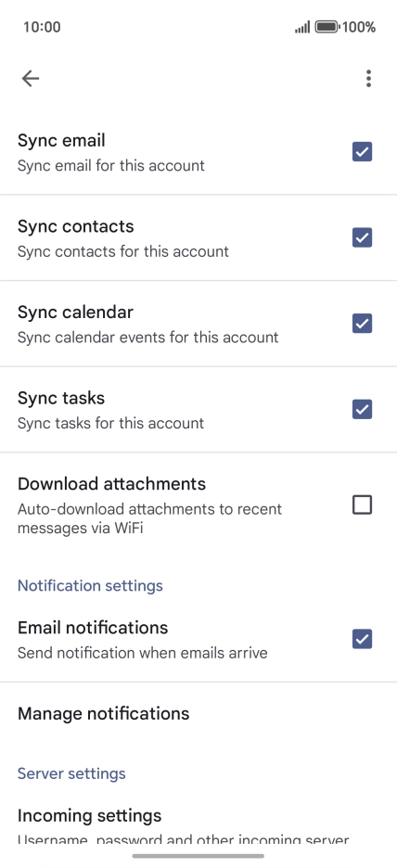Open Manage notifications
The image size is (397, 868).
(198, 713)
